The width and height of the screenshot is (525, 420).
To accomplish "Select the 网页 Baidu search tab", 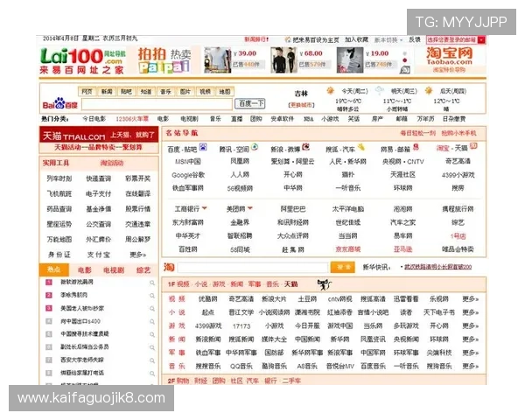I will click(87, 91).
